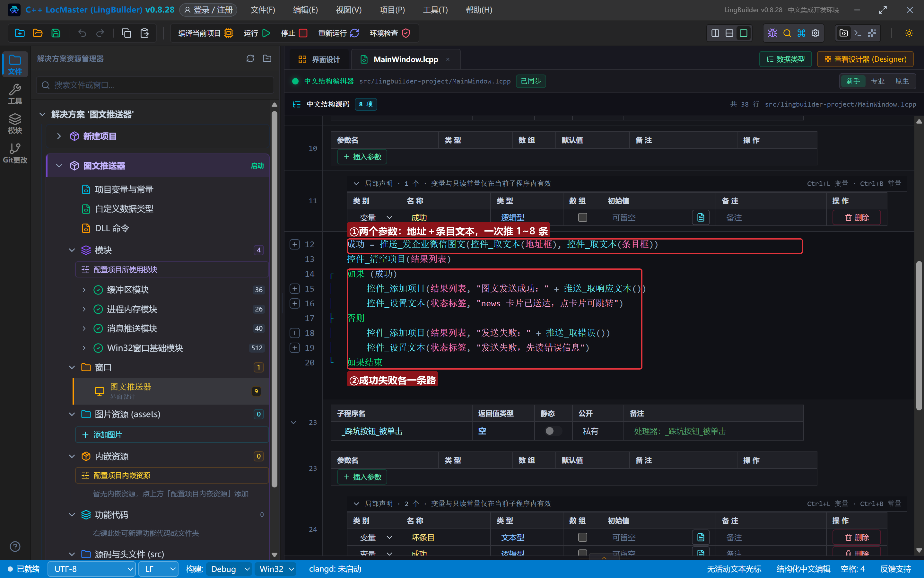
Task: Click 查看设计器 (Designer) button
Action: coord(865,59)
